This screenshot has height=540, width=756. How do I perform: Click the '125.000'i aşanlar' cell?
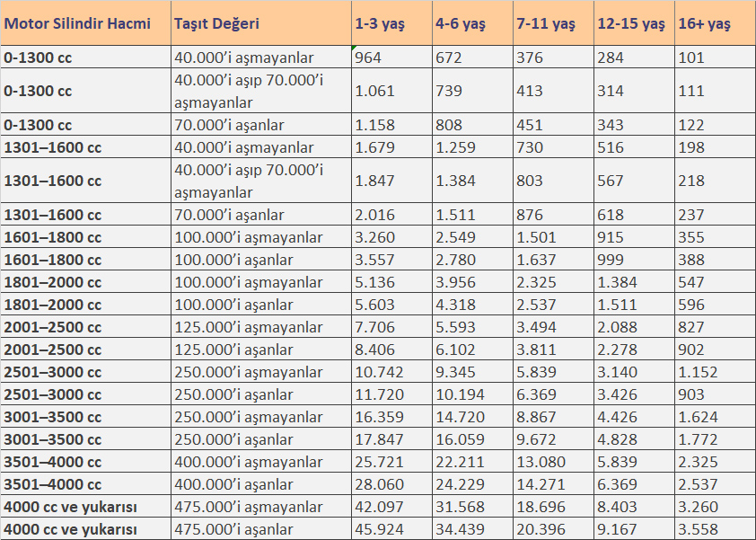(x=260, y=350)
